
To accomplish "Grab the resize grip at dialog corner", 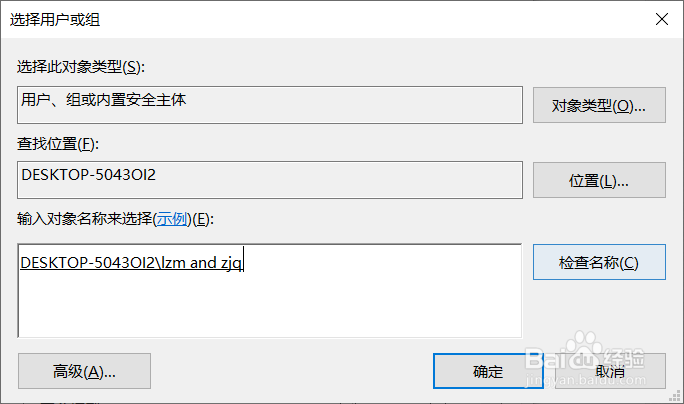I will pos(675,396).
